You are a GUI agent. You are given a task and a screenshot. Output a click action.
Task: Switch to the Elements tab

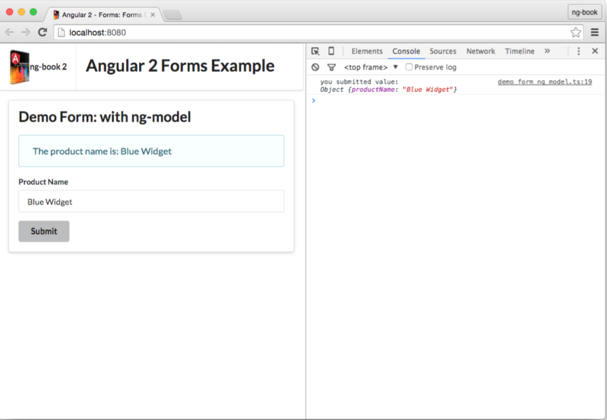[x=367, y=51]
